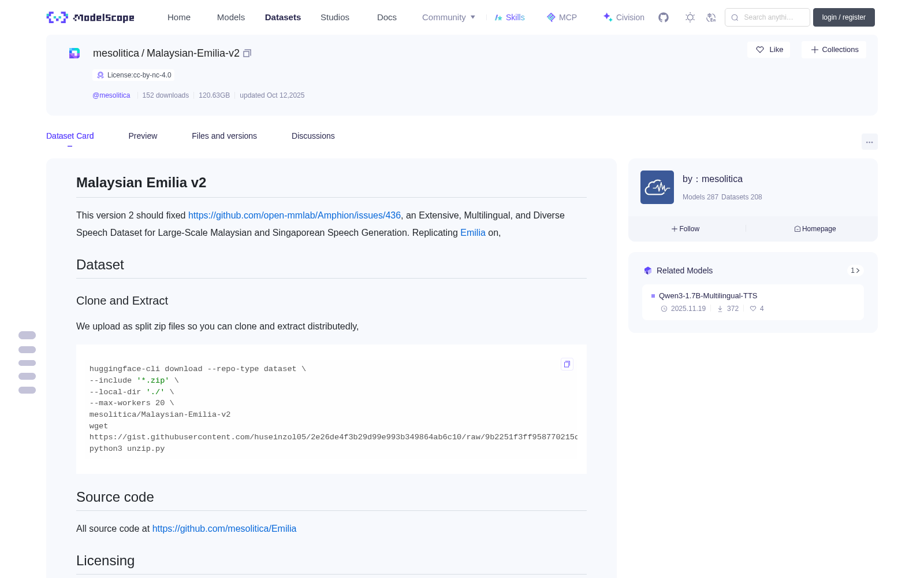
Task: Open the Datasets nav item
Action: point(283,17)
